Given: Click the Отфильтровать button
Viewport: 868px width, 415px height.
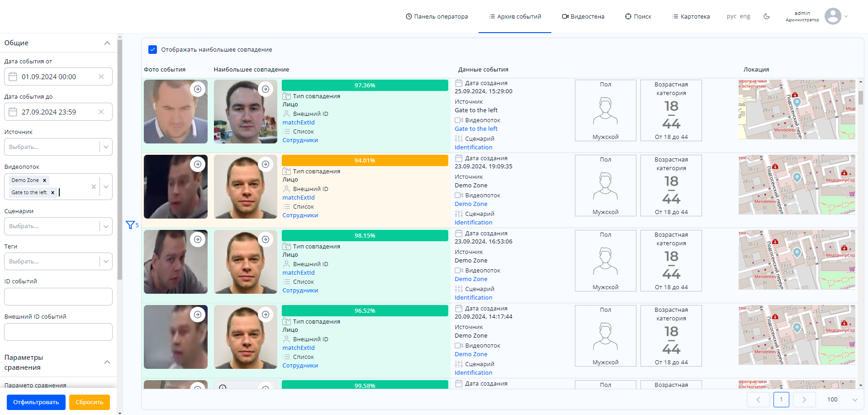Looking at the screenshot, I should [36, 402].
